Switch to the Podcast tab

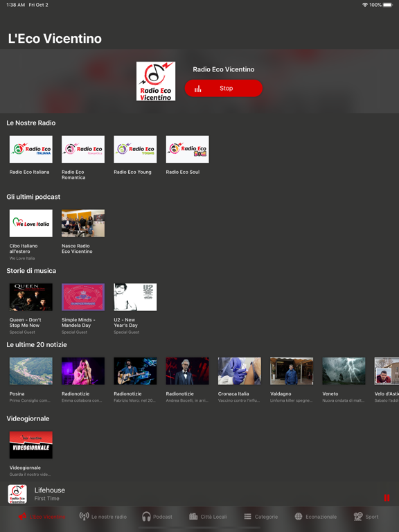(x=157, y=517)
